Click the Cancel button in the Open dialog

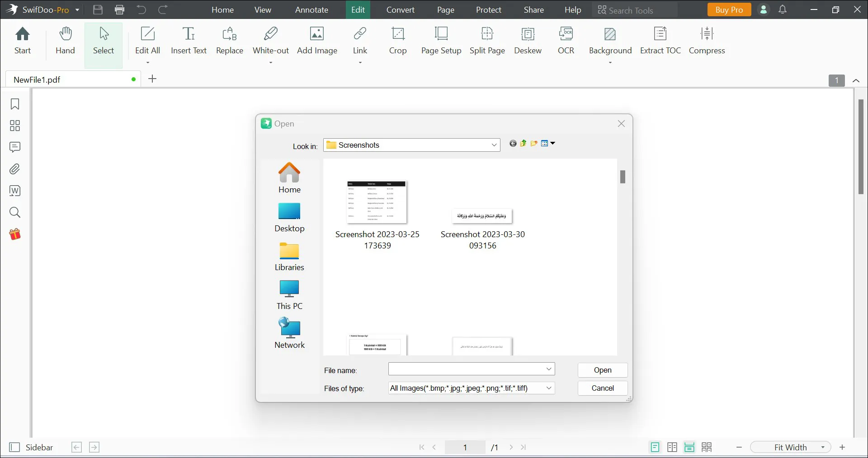pos(602,388)
